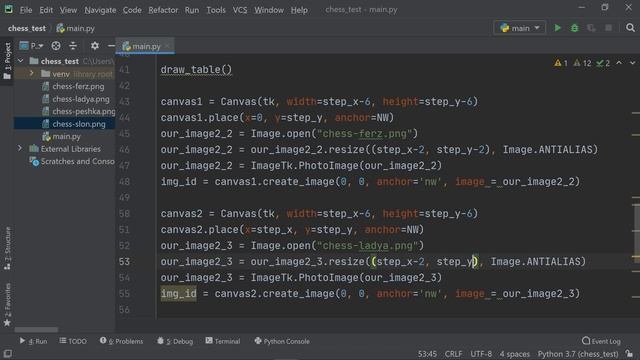Open the Refactor menu
This screenshot has height=360, width=640.
(x=163, y=10)
